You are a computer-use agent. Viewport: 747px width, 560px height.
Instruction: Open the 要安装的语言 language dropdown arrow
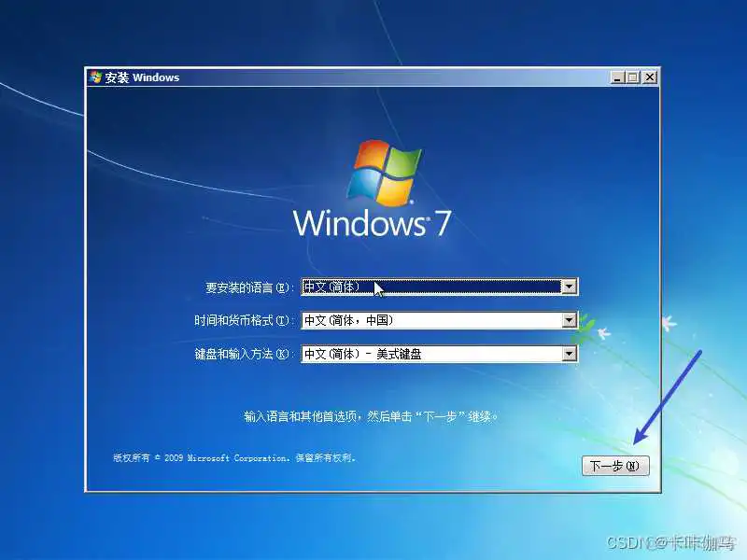570,287
